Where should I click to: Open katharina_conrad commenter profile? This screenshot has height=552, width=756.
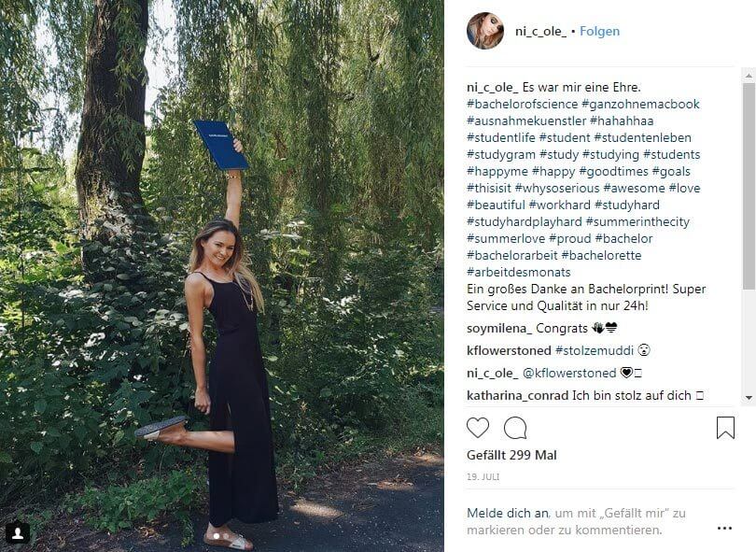coord(517,396)
